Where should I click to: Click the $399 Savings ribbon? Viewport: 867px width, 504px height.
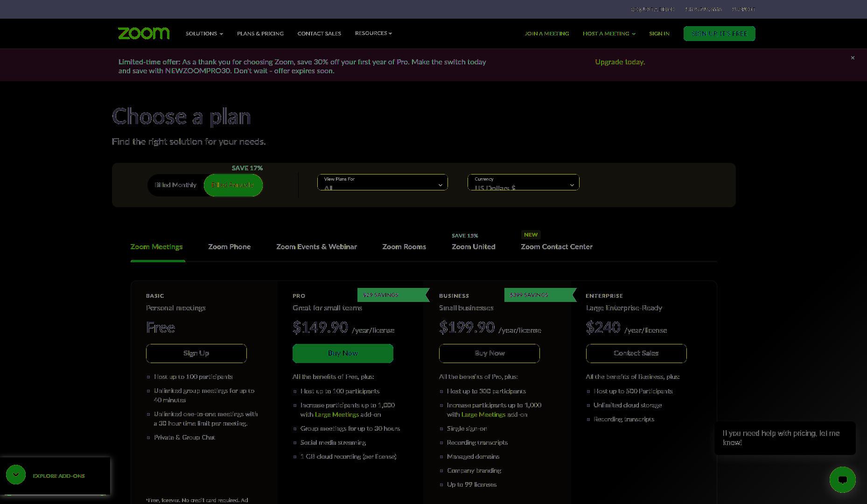coord(540,295)
